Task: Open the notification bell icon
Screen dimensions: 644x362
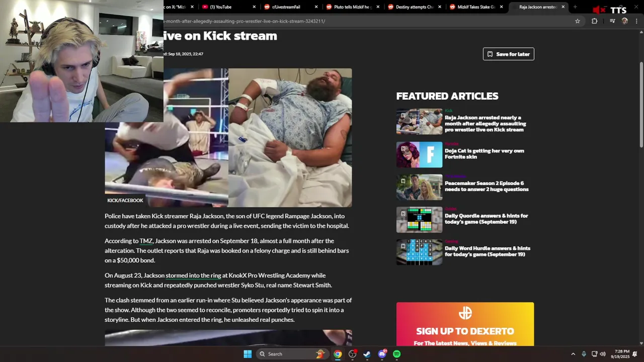Action: click(x=635, y=354)
